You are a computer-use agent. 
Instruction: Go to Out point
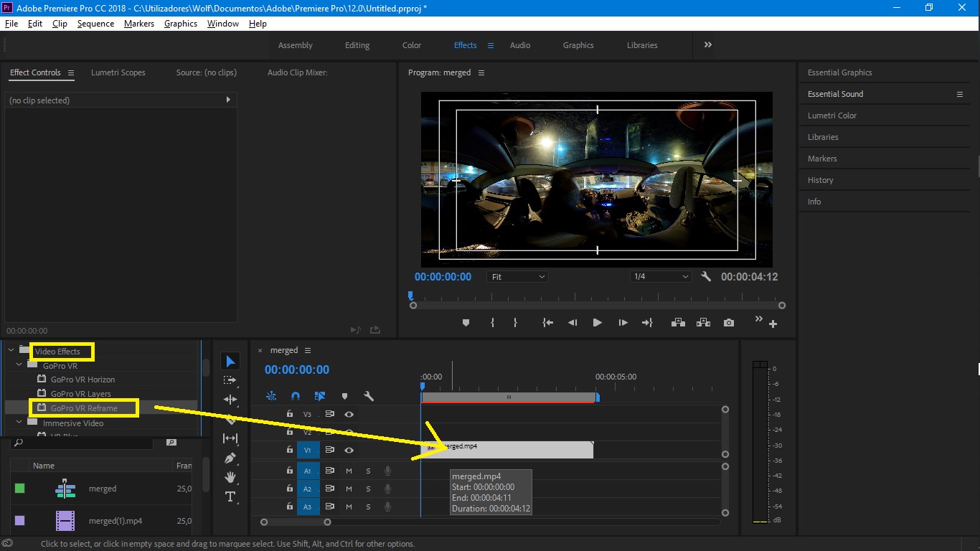click(x=647, y=323)
